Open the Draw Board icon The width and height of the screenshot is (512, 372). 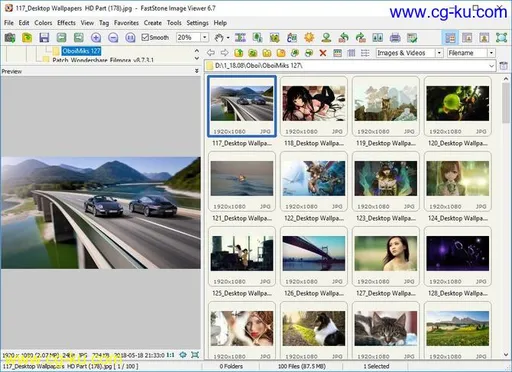(292, 37)
